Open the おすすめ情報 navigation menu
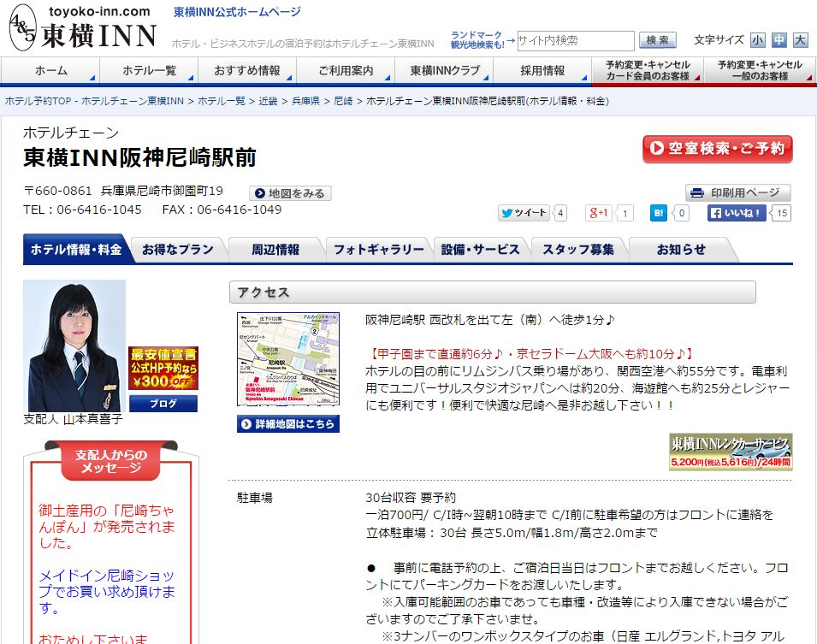The height and width of the screenshot is (644, 817). [x=247, y=71]
